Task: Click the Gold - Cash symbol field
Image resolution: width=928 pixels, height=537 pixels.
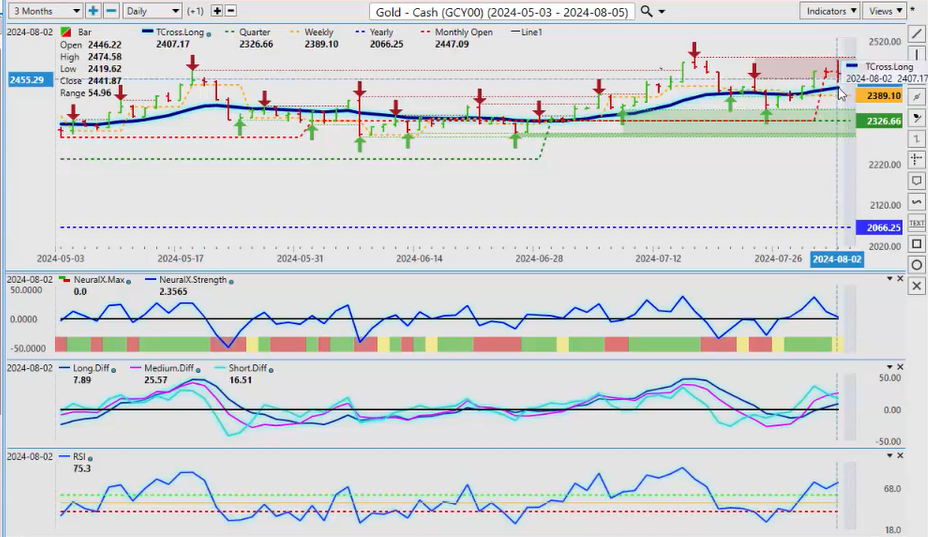Action: pyautogui.click(x=500, y=11)
